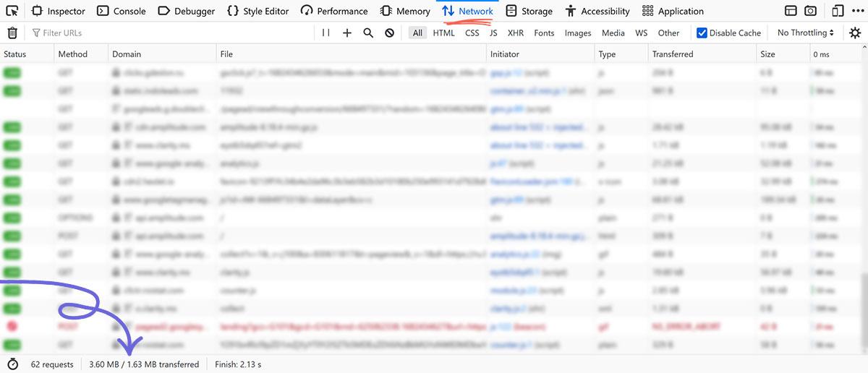868x373 pixels.
Task: Click the Finish: 2.13 s text
Action: 238,364
